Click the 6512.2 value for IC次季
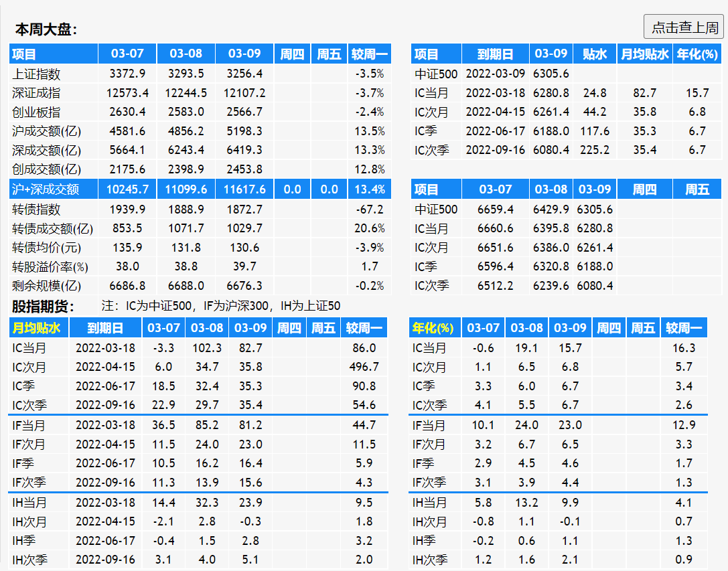Viewport: 728px width, 571px height. click(x=496, y=285)
